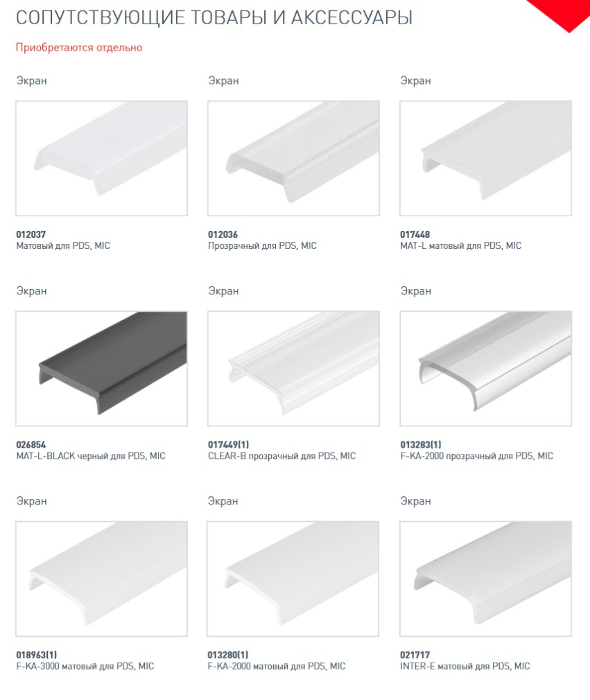
Task: Open the black MAT-L-BLACK screen image
Action: [101, 368]
